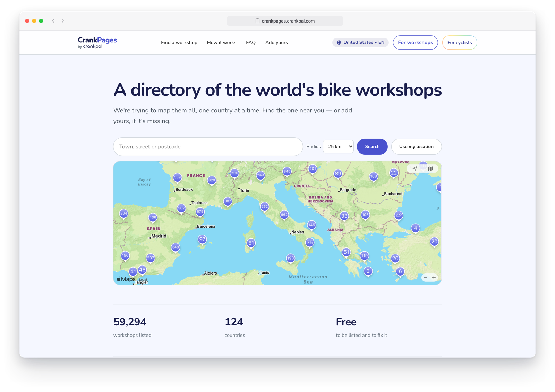Click the CrankPages logo

[97, 42]
